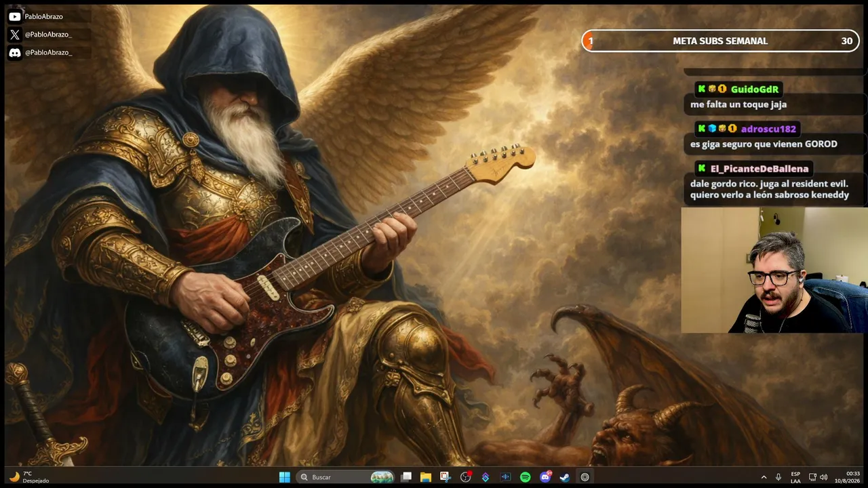Launch Snipping Tool from the taskbar
The width and height of the screenshot is (868, 488).
pos(445,477)
